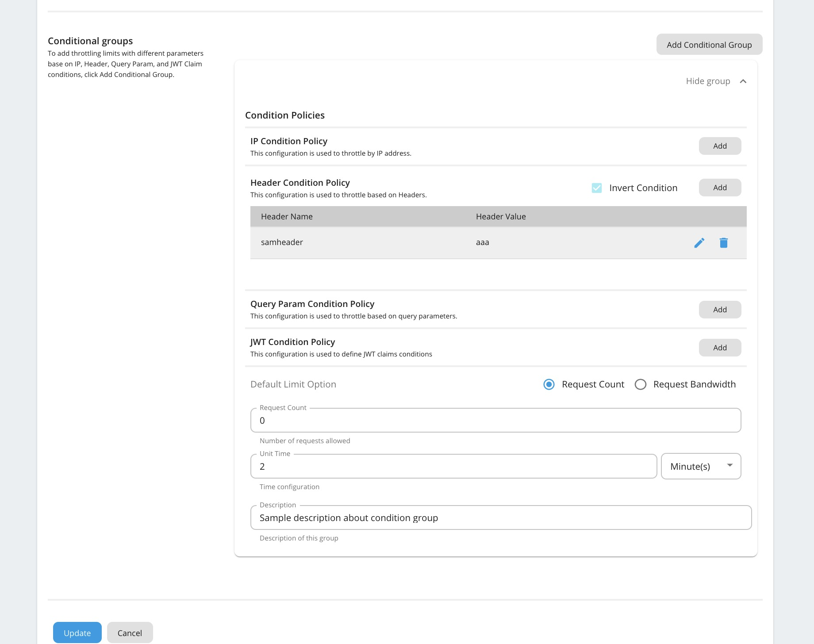Add an IP Condition Policy
814x644 pixels.
720,146
